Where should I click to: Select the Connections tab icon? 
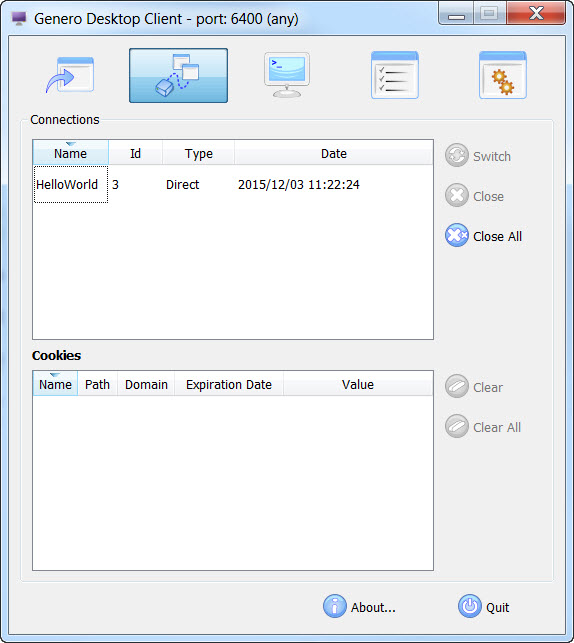(x=178, y=75)
